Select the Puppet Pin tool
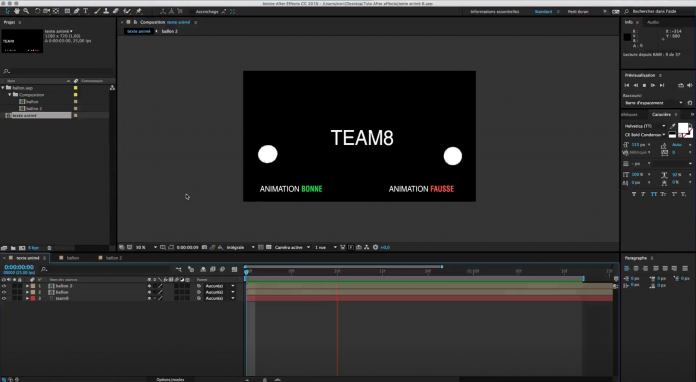696x382 pixels. [138, 11]
